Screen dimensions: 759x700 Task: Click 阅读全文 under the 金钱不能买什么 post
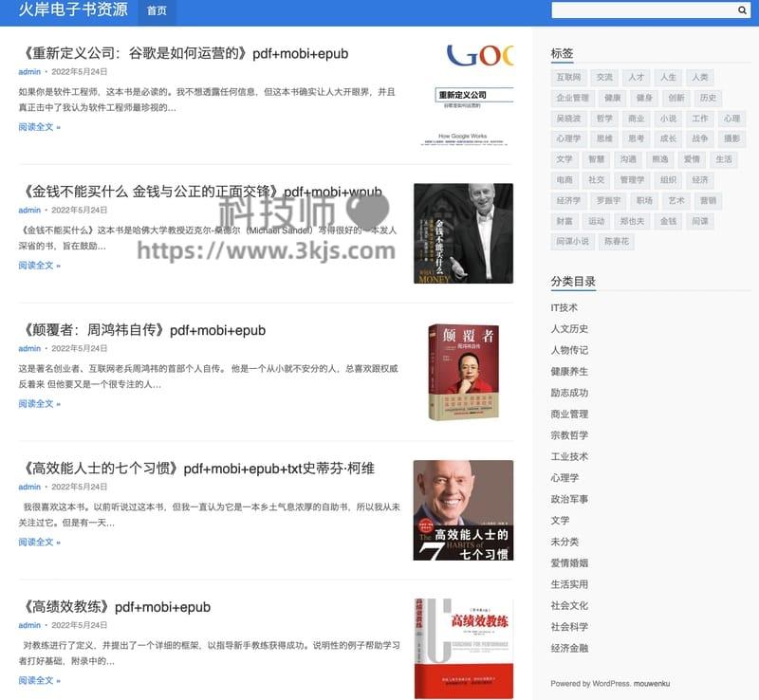[x=39, y=266]
